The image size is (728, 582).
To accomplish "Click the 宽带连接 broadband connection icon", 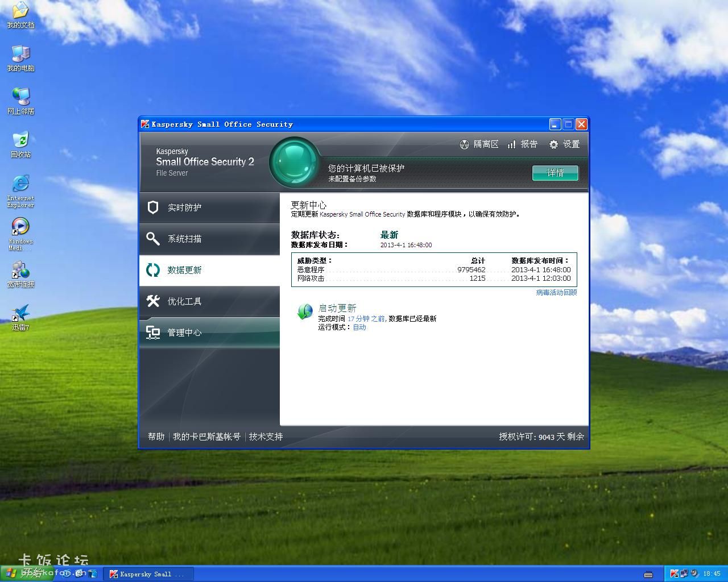I will (x=20, y=275).
